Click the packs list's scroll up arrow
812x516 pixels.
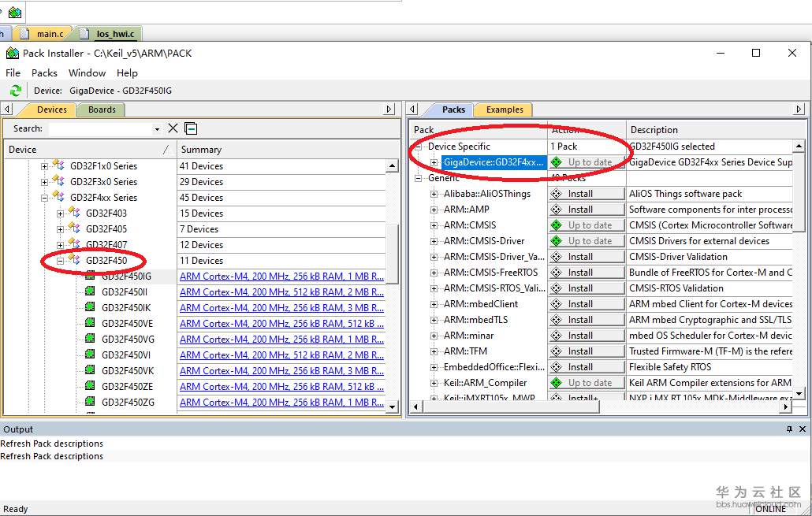click(x=799, y=147)
